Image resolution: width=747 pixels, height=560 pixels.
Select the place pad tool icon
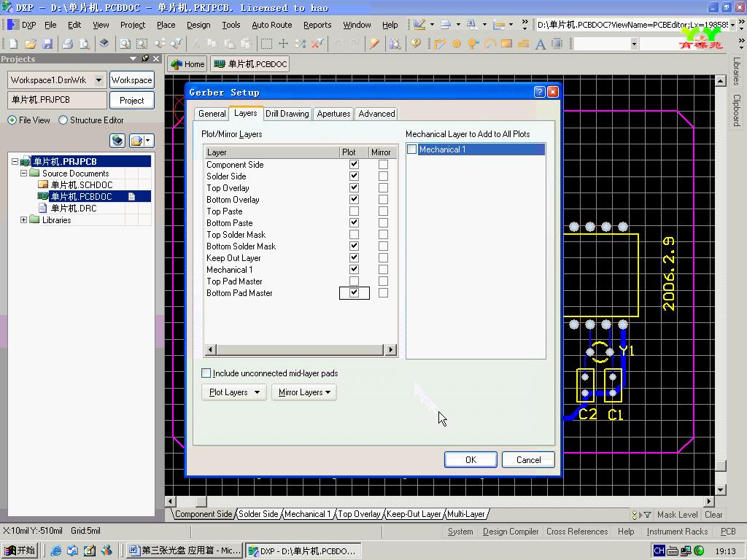457,44
